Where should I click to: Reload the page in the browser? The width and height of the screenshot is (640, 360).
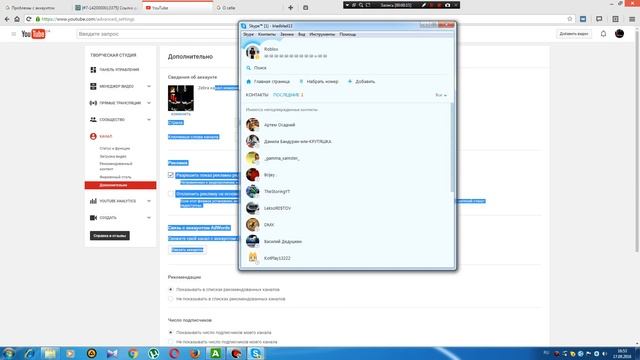[x=29, y=19]
